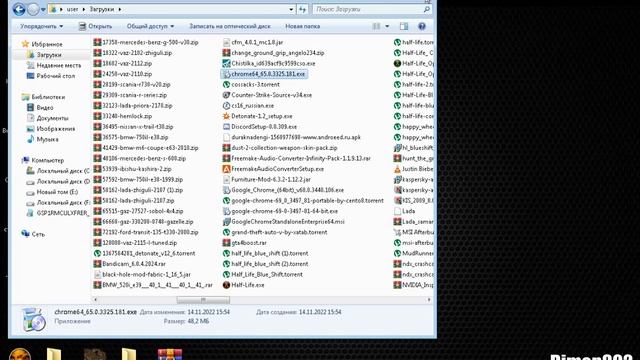Image resolution: width=640 pixels, height=360 pixels.
Task: Select file 32123-lada-priora-2170.zip
Action: (137, 106)
